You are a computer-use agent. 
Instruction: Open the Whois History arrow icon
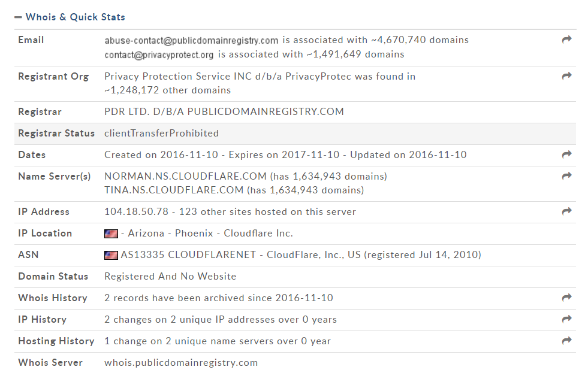coord(566,298)
